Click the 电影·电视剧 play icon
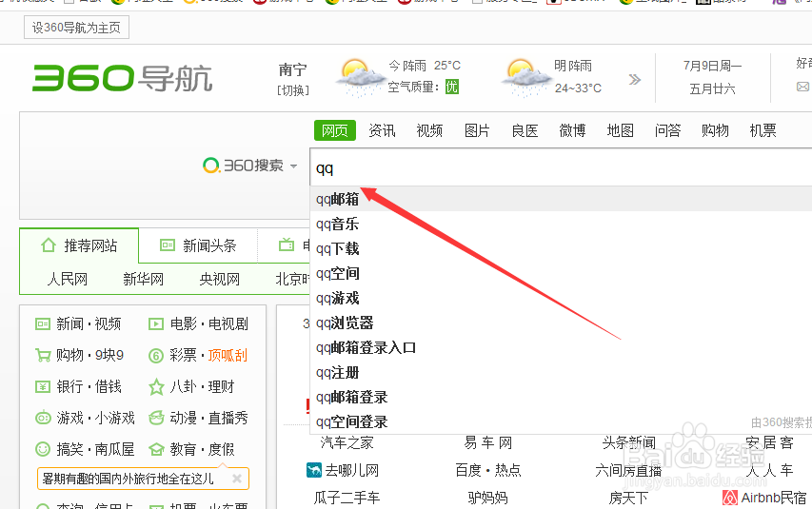Image resolution: width=812 pixels, height=509 pixels. tap(156, 324)
